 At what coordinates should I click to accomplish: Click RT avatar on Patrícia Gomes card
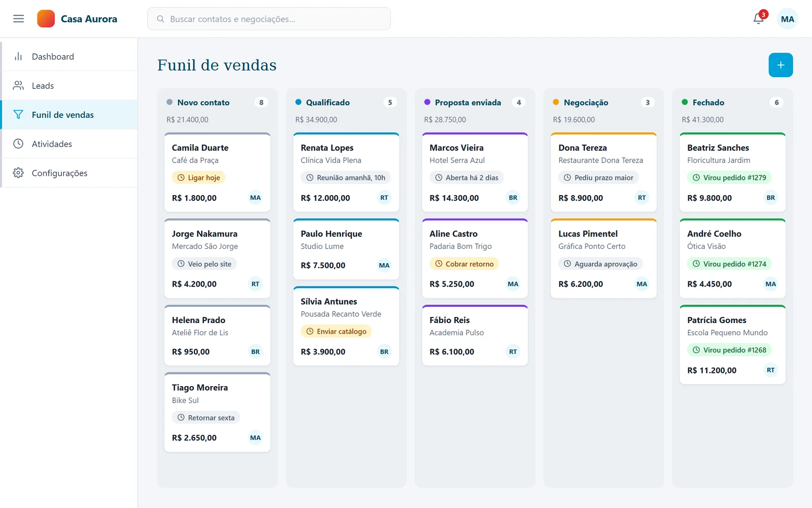(771, 370)
